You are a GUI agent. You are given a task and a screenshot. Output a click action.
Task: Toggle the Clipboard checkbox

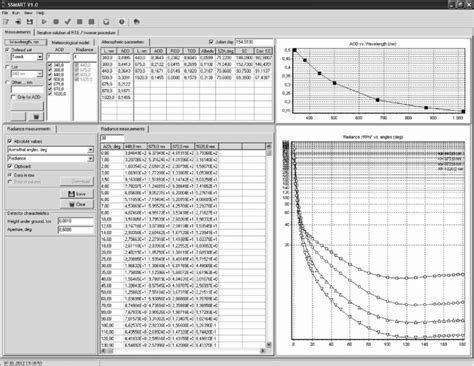click(10, 166)
